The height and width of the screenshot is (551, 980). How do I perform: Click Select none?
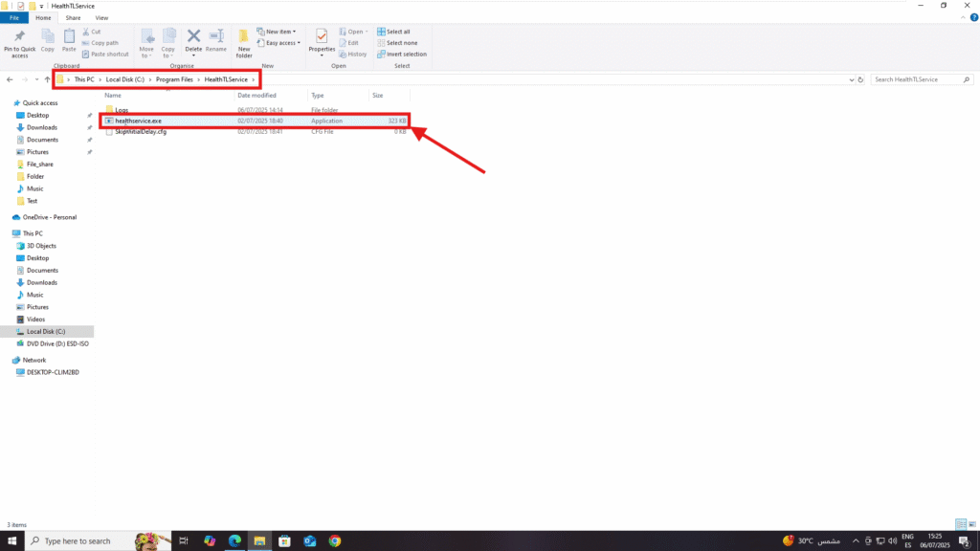coord(397,43)
